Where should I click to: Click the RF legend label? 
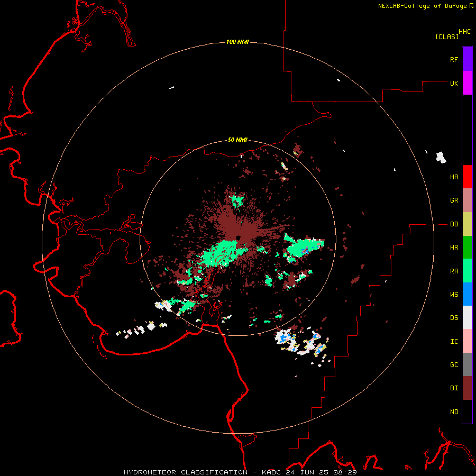tap(454, 59)
